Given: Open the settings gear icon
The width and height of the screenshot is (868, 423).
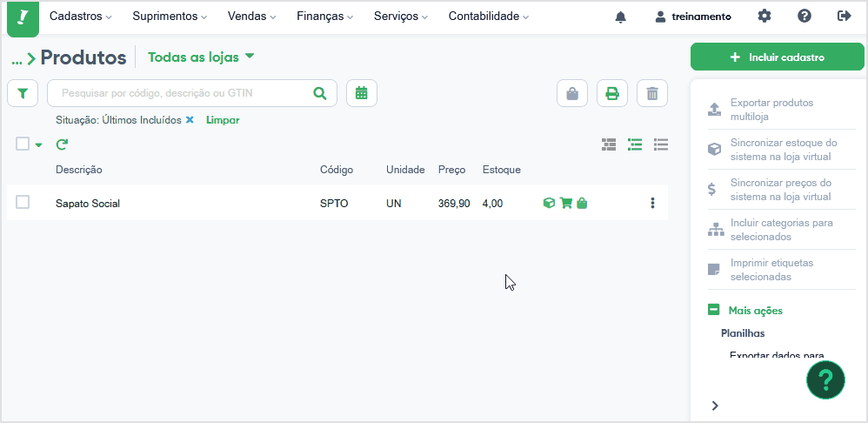Looking at the screenshot, I should [x=764, y=16].
